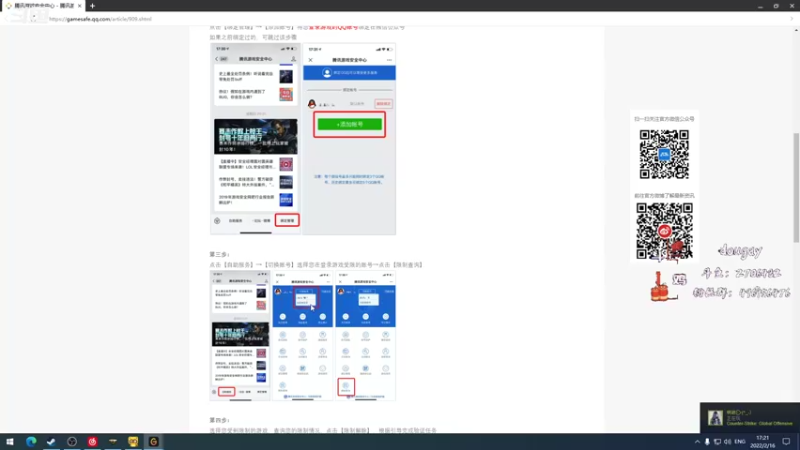The height and width of the screenshot is (450, 800).
Task: Click the Steam friend notification avatar
Action: tap(715, 418)
